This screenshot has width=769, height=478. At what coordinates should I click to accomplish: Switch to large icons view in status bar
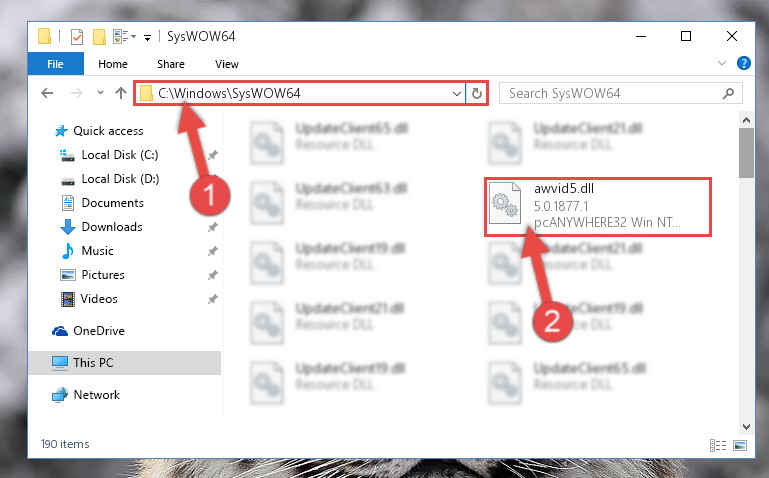[x=740, y=445]
